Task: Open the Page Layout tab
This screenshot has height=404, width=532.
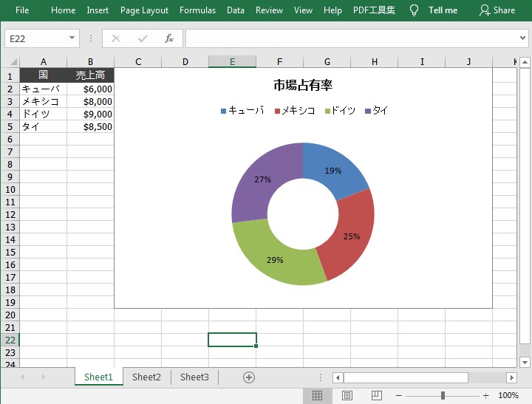Action: pyautogui.click(x=144, y=10)
